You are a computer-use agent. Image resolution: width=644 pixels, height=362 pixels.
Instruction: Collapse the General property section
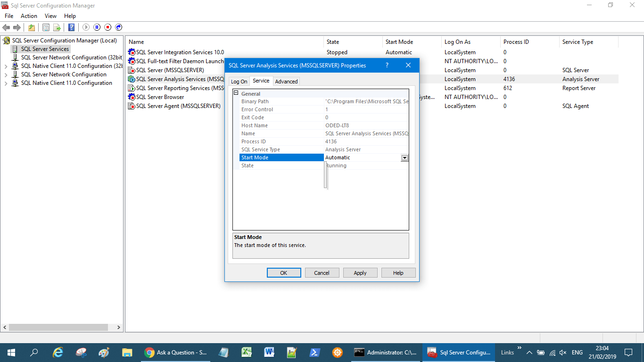click(x=236, y=93)
